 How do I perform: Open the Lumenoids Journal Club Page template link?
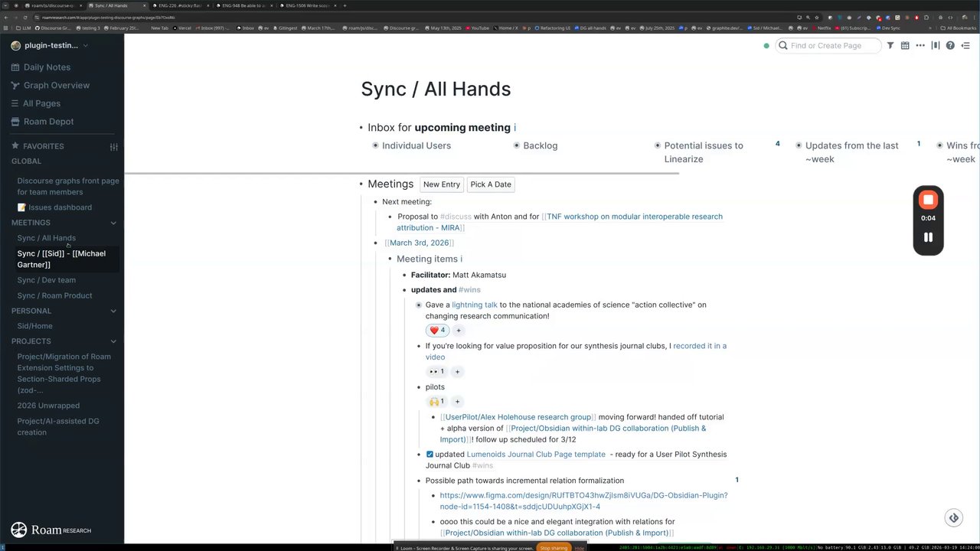[536, 455]
